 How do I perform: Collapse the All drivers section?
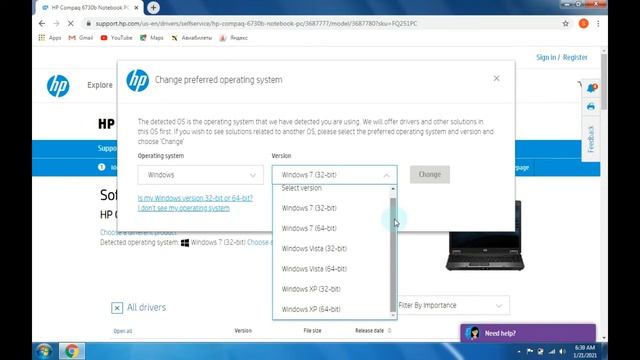[117, 308]
